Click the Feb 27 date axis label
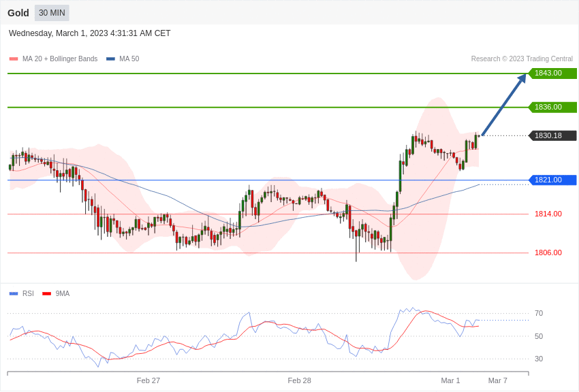This screenshot has height=392, width=579. (x=148, y=380)
